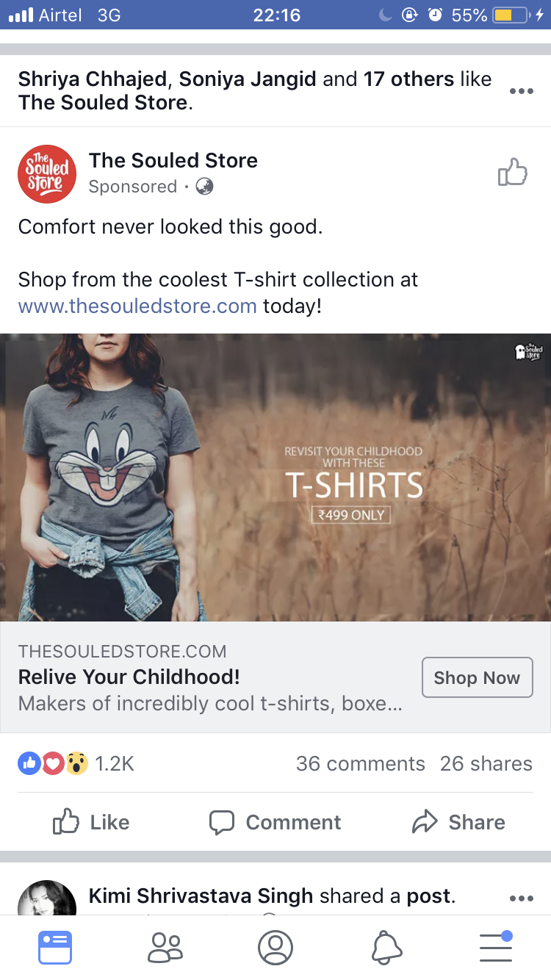Image resolution: width=551 pixels, height=980 pixels.
Task: Open the 36 comments link
Action: (360, 764)
